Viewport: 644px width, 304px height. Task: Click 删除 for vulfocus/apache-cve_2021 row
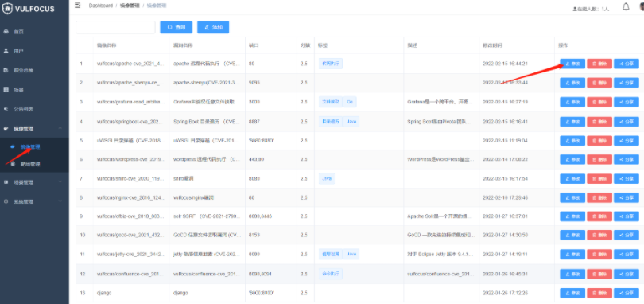[599, 64]
